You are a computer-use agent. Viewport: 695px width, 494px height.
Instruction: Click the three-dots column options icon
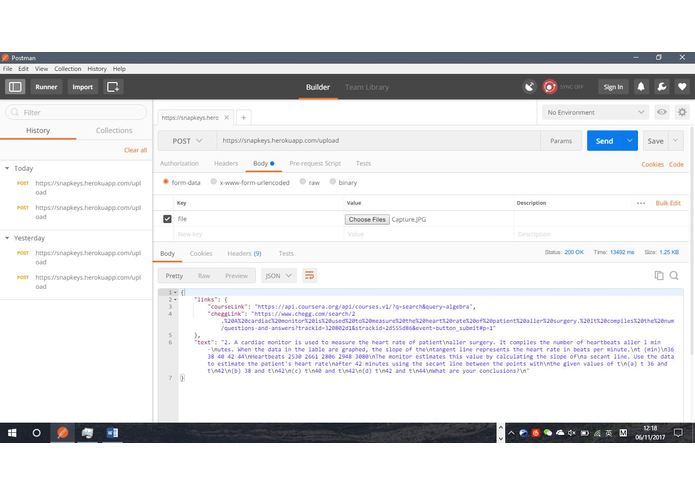click(x=641, y=203)
